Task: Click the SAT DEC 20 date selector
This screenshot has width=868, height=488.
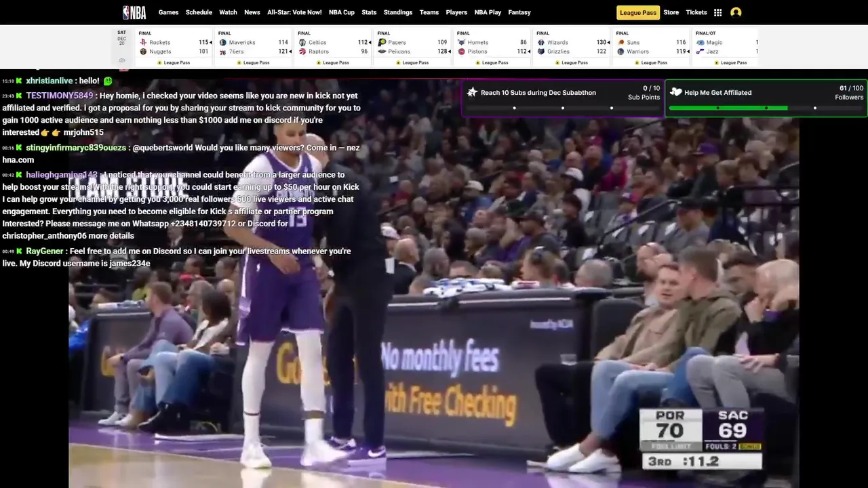Action: pyautogui.click(x=121, y=38)
